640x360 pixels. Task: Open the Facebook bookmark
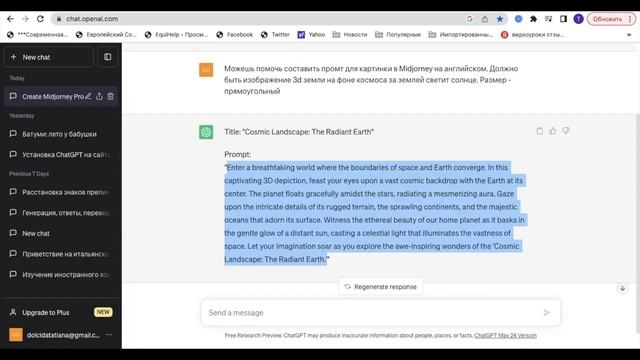pos(235,35)
